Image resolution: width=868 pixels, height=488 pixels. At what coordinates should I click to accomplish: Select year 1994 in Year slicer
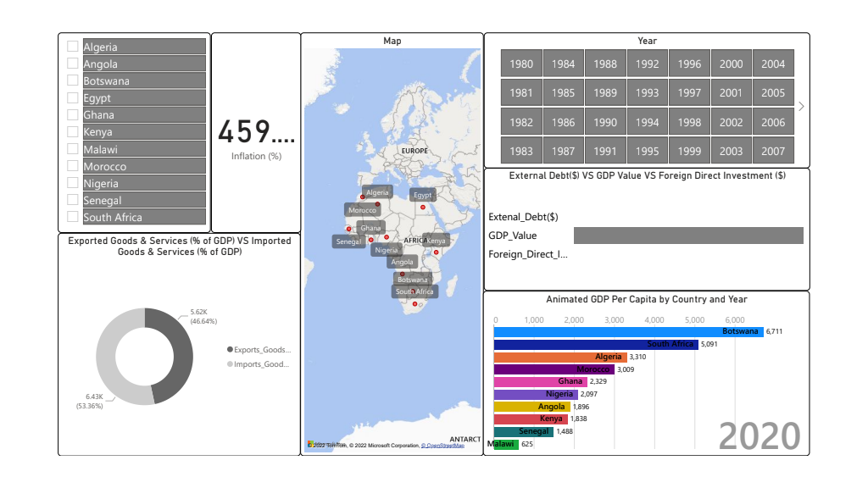point(647,122)
